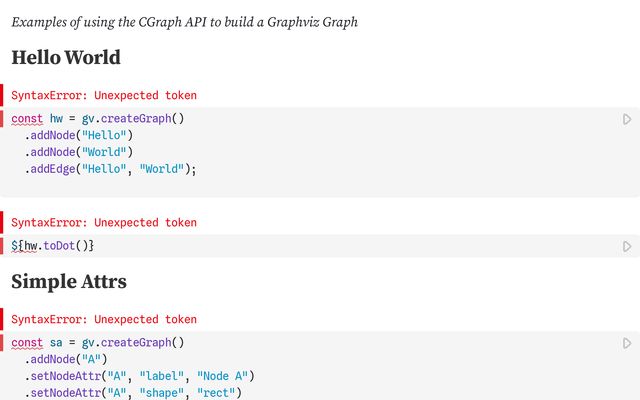Run the ${hw.toDot()} cell play icon
Image resolution: width=640 pixels, height=400 pixels.
[627, 247]
